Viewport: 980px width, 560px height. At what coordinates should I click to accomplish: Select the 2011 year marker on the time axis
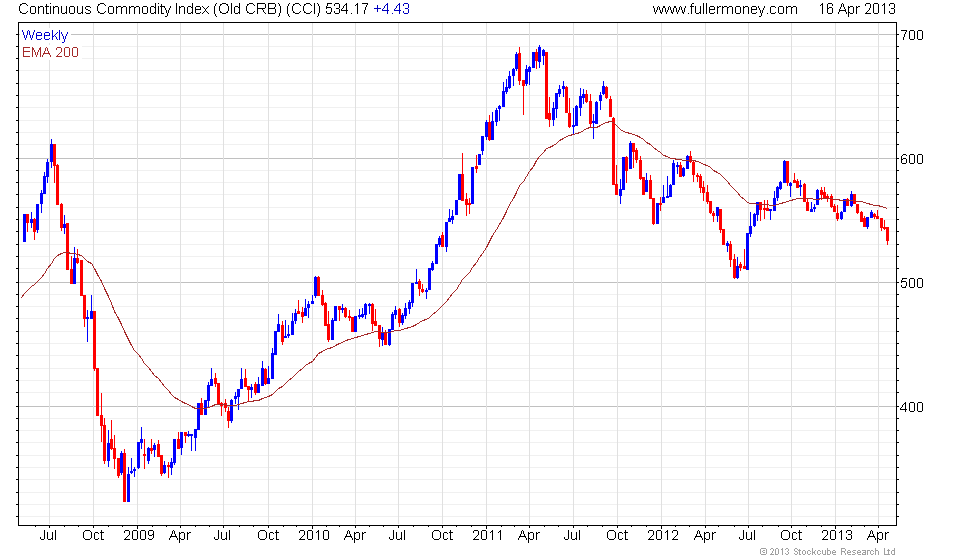[x=488, y=536]
